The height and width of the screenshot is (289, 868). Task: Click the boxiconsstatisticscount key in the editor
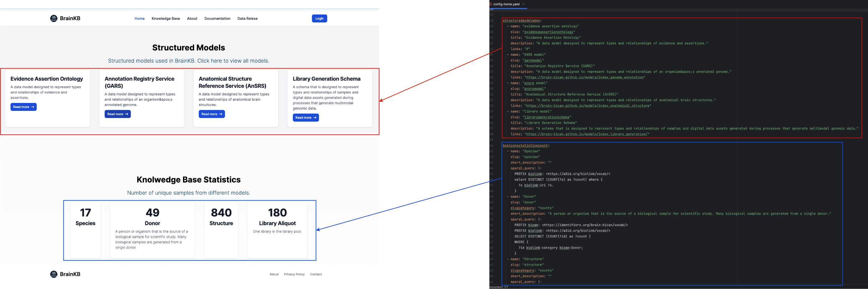point(525,146)
